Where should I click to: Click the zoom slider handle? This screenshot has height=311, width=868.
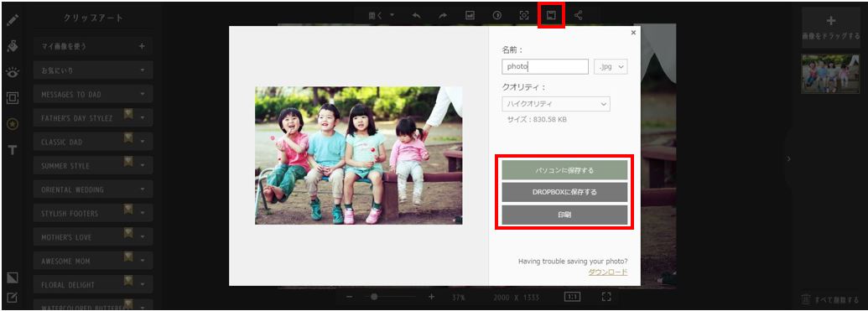(374, 297)
